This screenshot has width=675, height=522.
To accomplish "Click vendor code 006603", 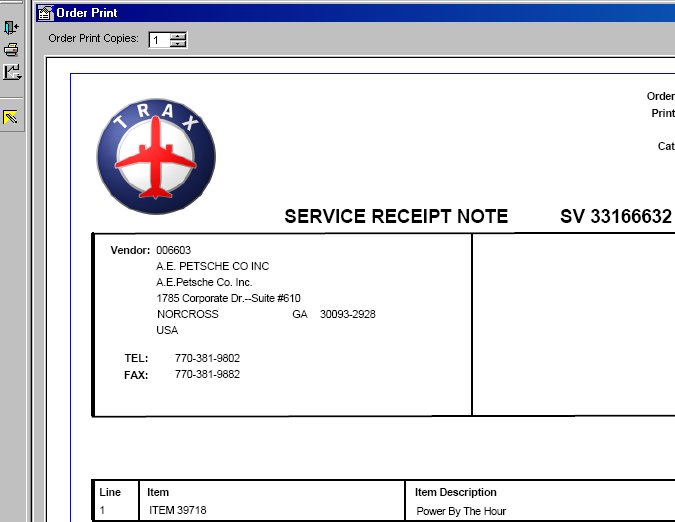I will pos(173,250).
